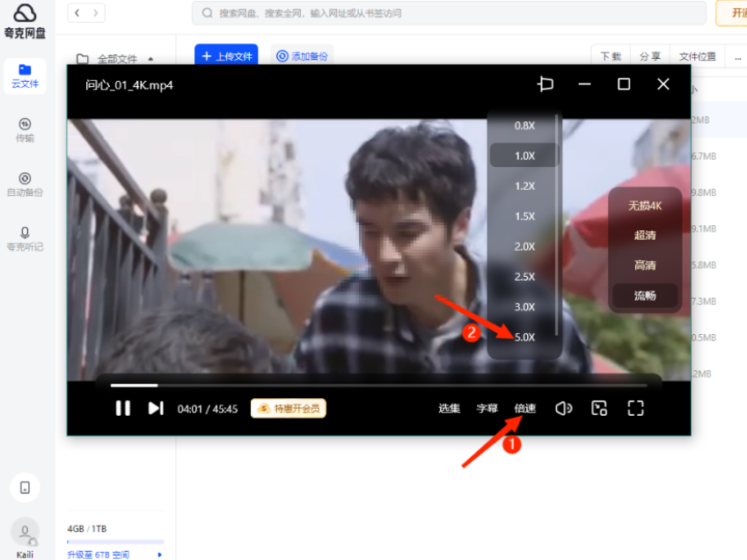747x560 pixels.
Task: Open the 云文件 cloud files sidebar section
Action: pyautogui.click(x=25, y=76)
